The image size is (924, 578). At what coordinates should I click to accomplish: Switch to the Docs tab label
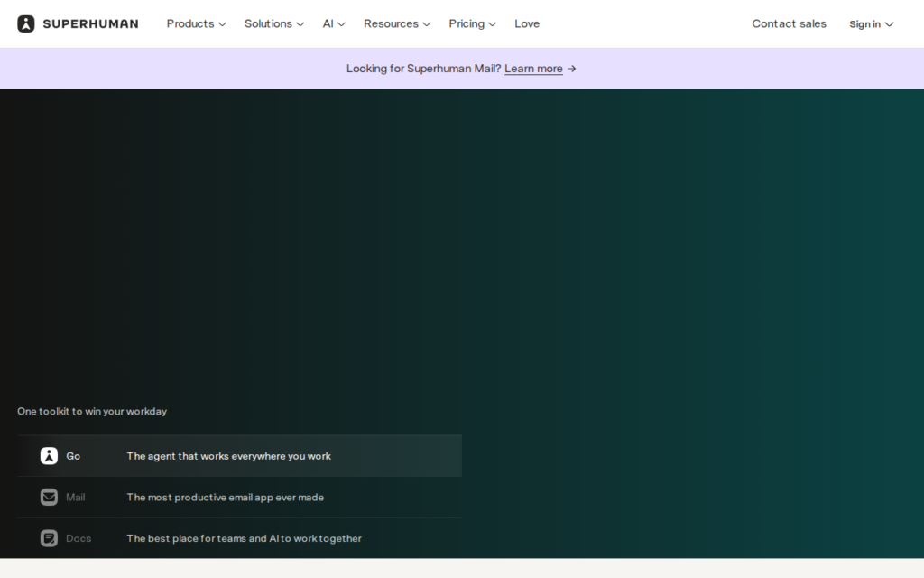coord(79,538)
